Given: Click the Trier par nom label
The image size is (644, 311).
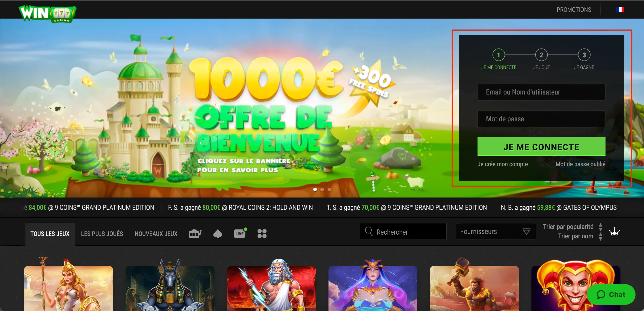Looking at the screenshot, I should click(x=576, y=236).
